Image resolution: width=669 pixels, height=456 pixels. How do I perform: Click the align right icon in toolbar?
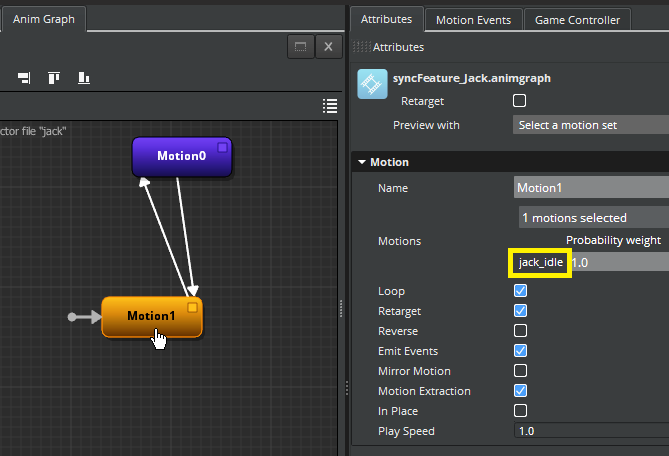24,78
